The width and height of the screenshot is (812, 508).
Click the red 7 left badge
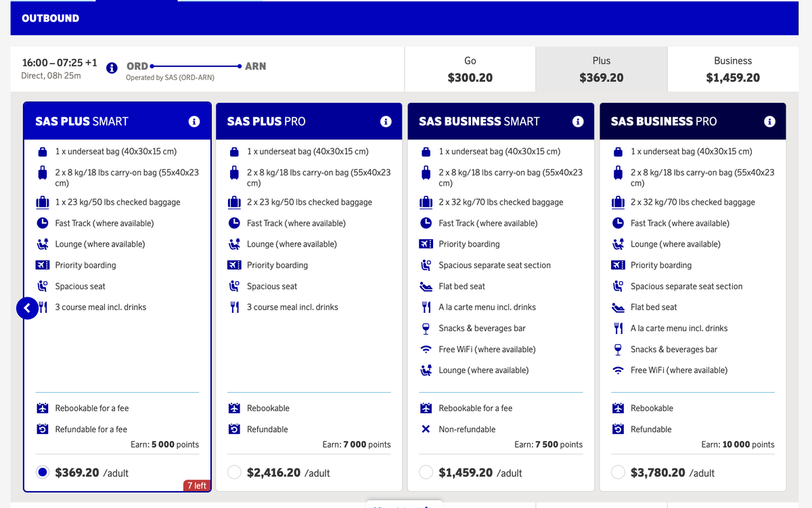[x=197, y=486]
